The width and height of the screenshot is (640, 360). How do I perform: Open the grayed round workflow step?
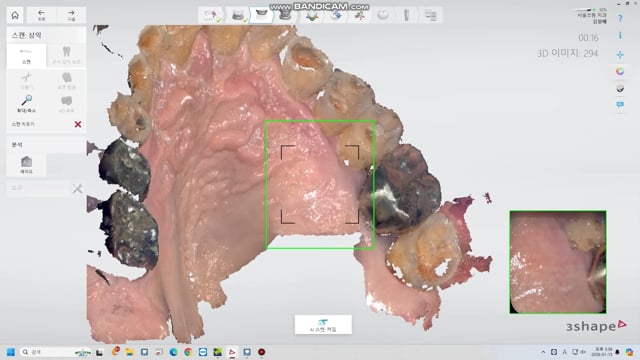click(x=383, y=16)
